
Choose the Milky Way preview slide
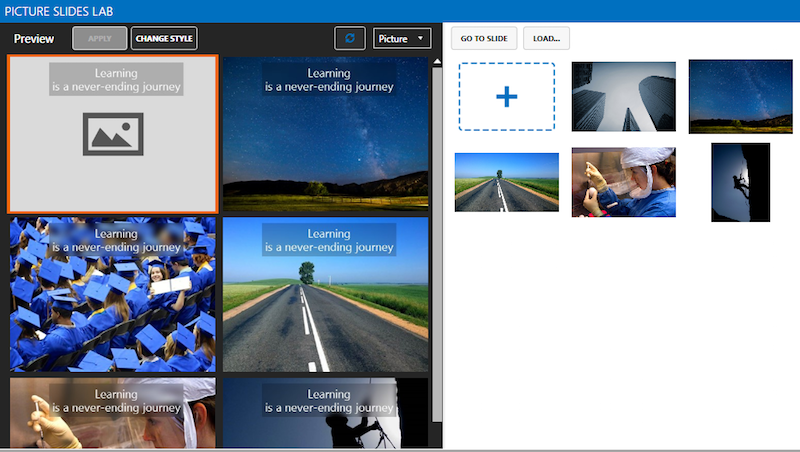(325, 134)
